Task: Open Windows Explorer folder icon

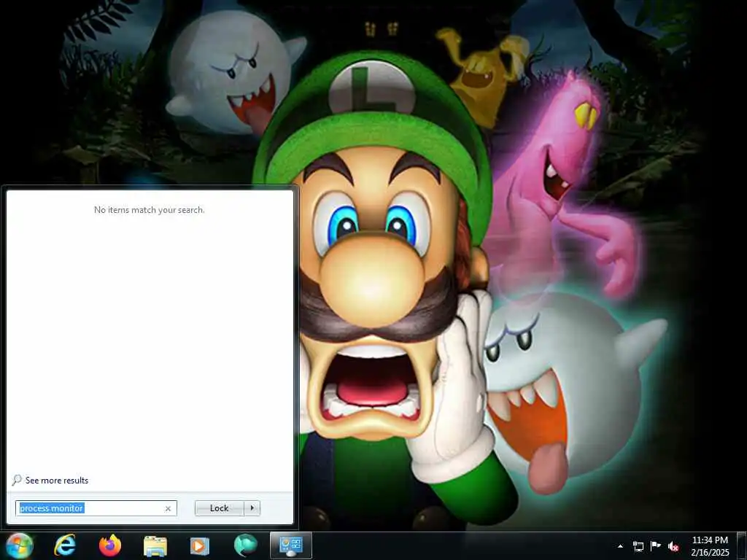Action: click(155, 546)
